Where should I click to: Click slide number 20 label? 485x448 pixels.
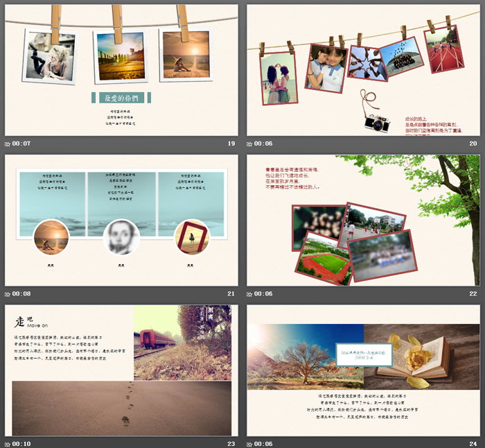pos(473,144)
